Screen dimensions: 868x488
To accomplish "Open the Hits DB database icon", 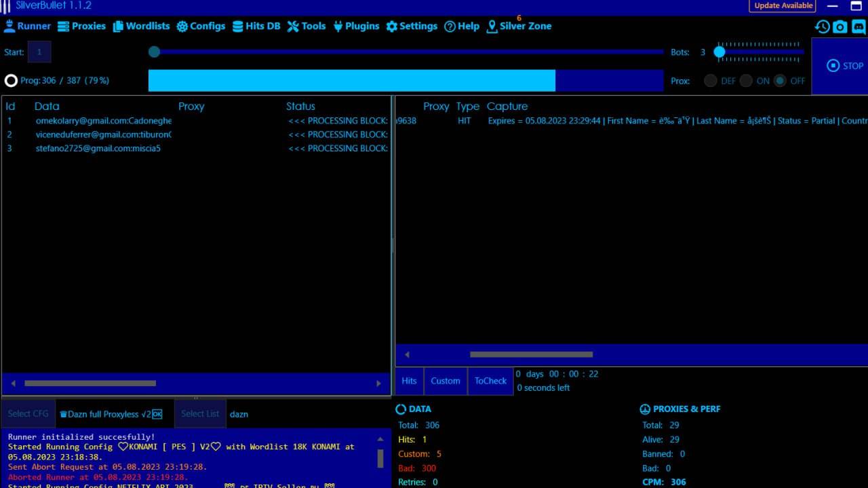I will click(237, 26).
